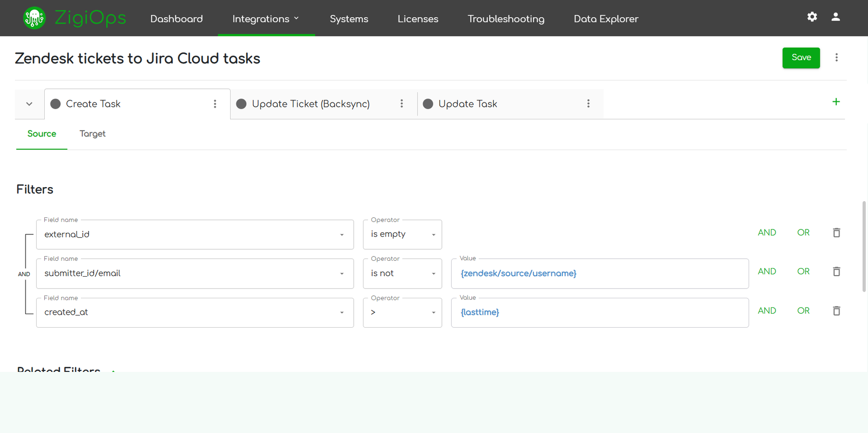Add AND condition to external_id row
Viewport: 868px width, 433px height.
pyautogui.click(x=767, y=233)
